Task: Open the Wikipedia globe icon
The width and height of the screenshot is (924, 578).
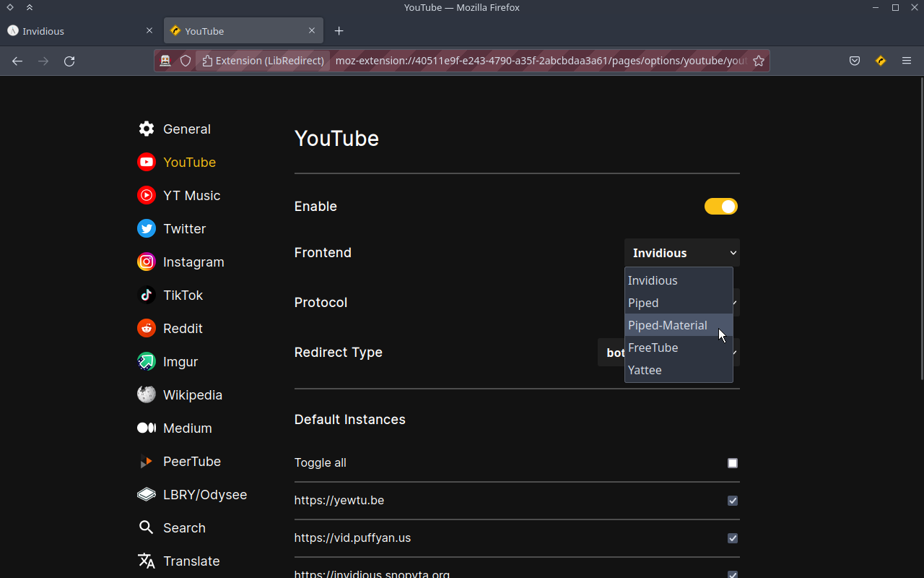Action: coord(147,394)
